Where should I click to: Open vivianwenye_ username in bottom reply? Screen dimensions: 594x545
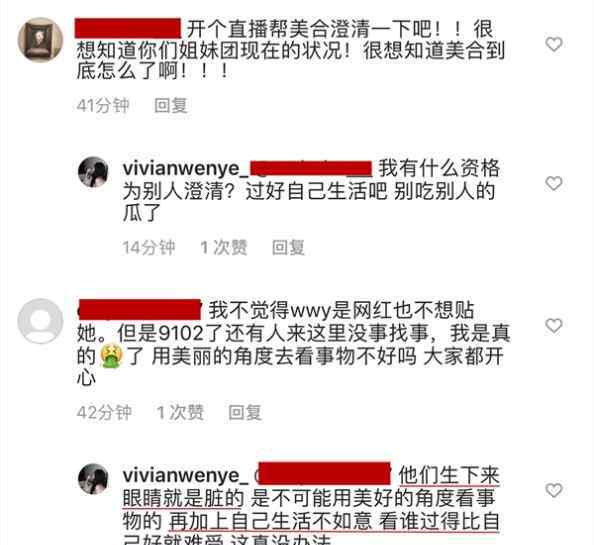pyautogui.click(x=186, y=476)
